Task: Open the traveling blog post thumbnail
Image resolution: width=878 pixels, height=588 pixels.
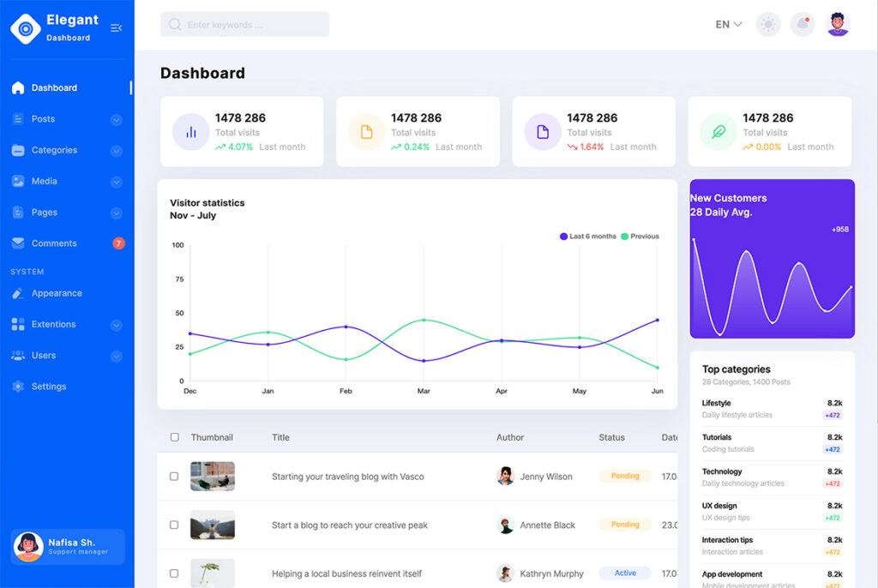Action: point(213,476)
